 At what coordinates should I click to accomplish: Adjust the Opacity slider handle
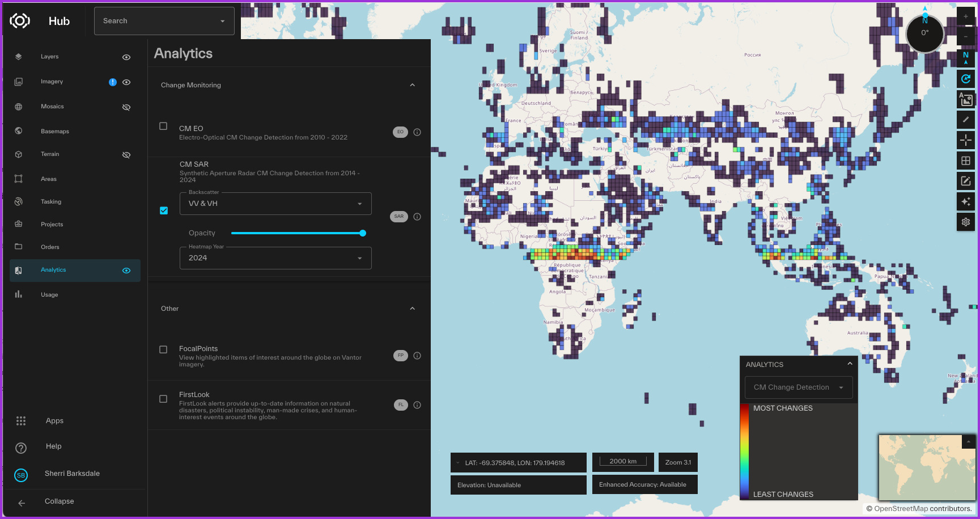pyautogui.click(x=363, y=233)
